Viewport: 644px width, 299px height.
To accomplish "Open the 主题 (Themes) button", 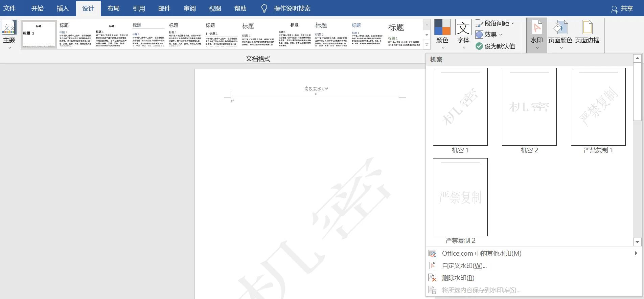I will coord(9,35).
